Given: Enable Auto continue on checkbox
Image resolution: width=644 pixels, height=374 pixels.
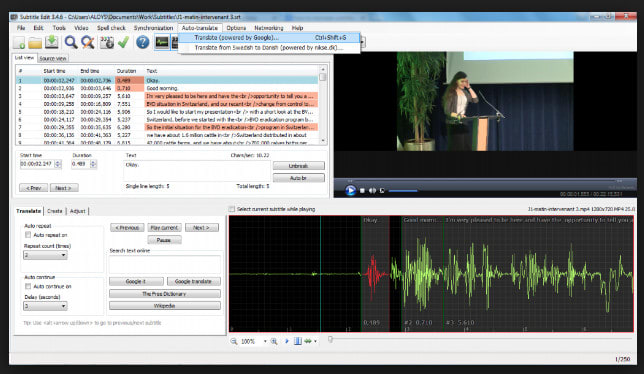Looking at the screenshot, I should point(28,286).
